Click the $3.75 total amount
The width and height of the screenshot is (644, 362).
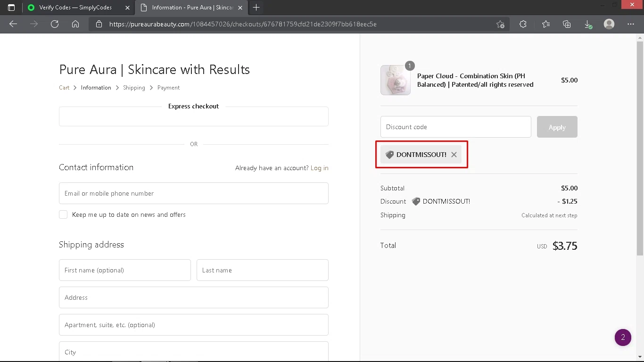click(565, 246)
